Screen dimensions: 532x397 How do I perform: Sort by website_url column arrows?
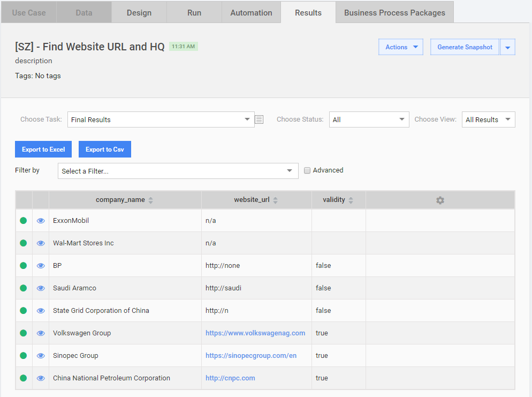point(276,200)
